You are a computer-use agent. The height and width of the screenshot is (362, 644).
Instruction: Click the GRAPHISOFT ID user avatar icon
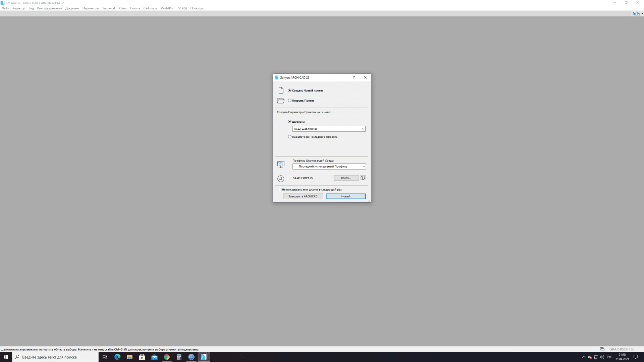tap(281, 179)
